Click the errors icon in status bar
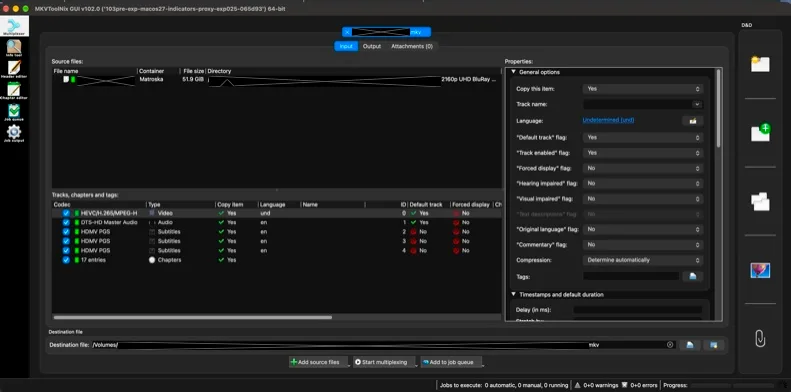791x392 pixels. (x=624, y=385)
